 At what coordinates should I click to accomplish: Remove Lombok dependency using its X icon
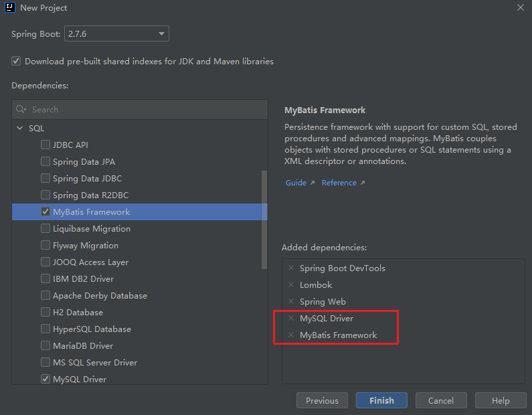click(291, 284)
